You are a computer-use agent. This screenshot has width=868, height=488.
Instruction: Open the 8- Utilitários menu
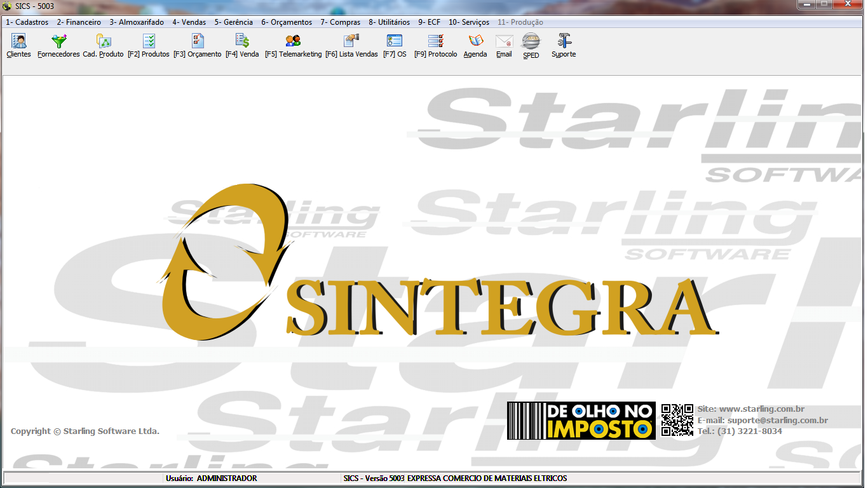click(389, 22)
